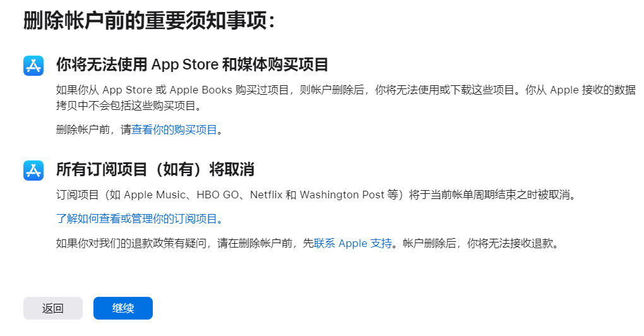644x336 pixels.
Task: Click the paragraph mentioning Apple Music、HBO GO
Action: coord(316,195)
